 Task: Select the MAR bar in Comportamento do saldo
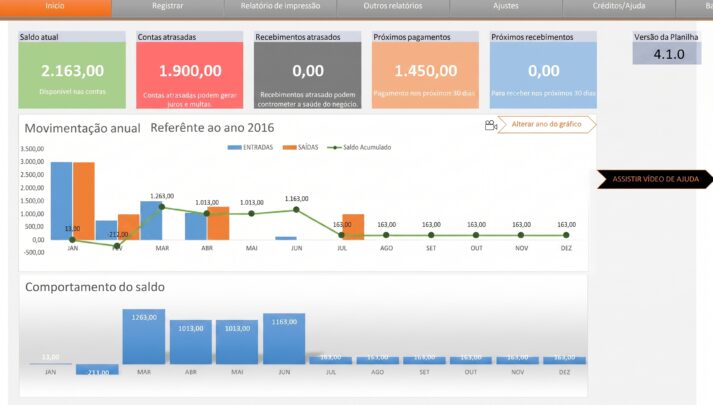click(x=144, y=336)
